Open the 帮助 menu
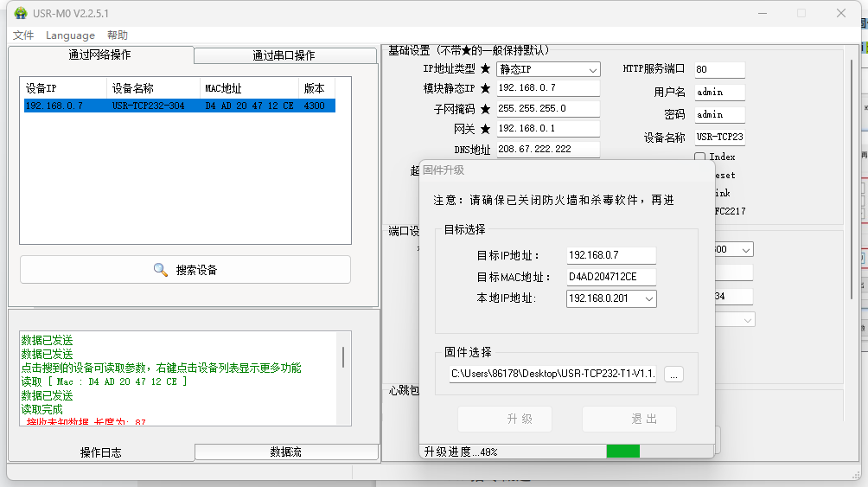Image resolution: width=868 pixels, height=487 pixels. [118, 35]
